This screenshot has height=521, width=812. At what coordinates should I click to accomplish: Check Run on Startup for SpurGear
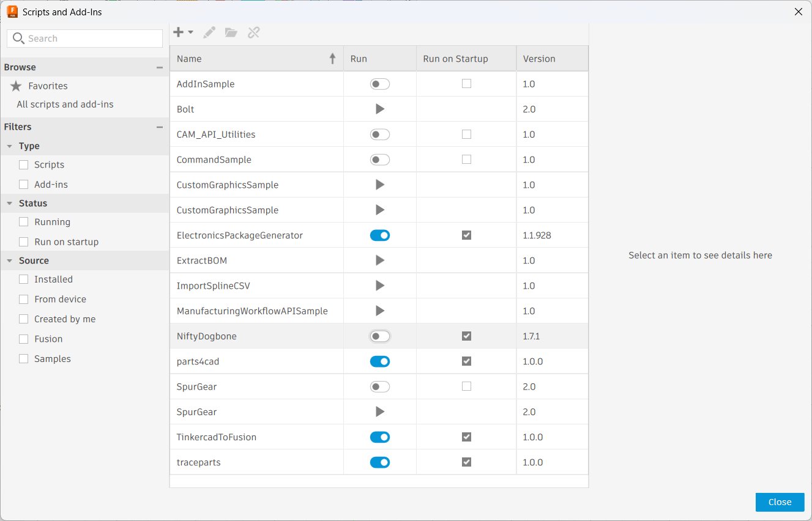466,386
